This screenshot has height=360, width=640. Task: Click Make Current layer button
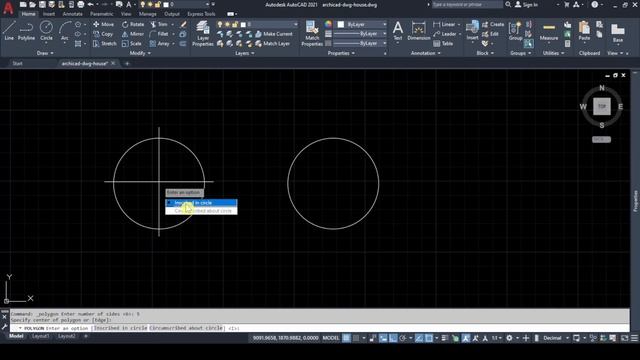[274, 34]
